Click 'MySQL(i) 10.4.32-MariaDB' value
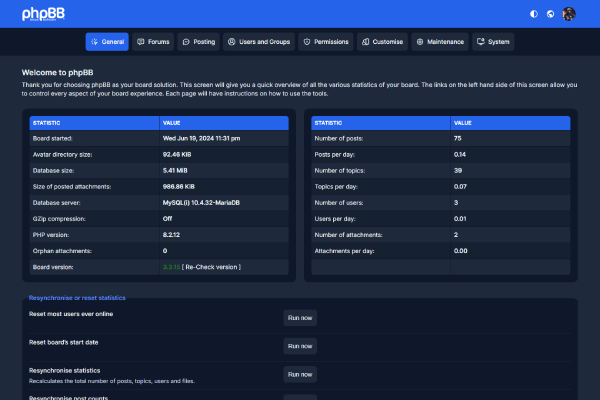This screenshot has width=600, height=400. click(201, 203)
